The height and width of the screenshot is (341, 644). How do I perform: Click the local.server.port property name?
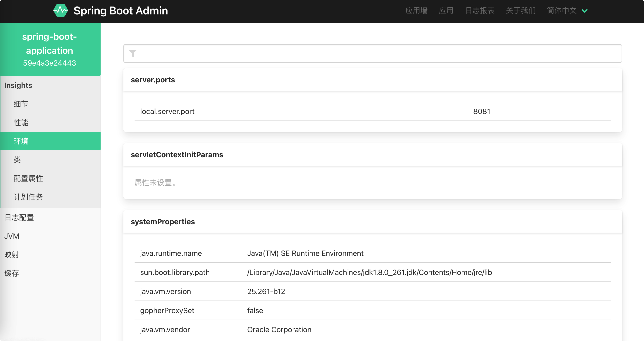coord(167,111)
